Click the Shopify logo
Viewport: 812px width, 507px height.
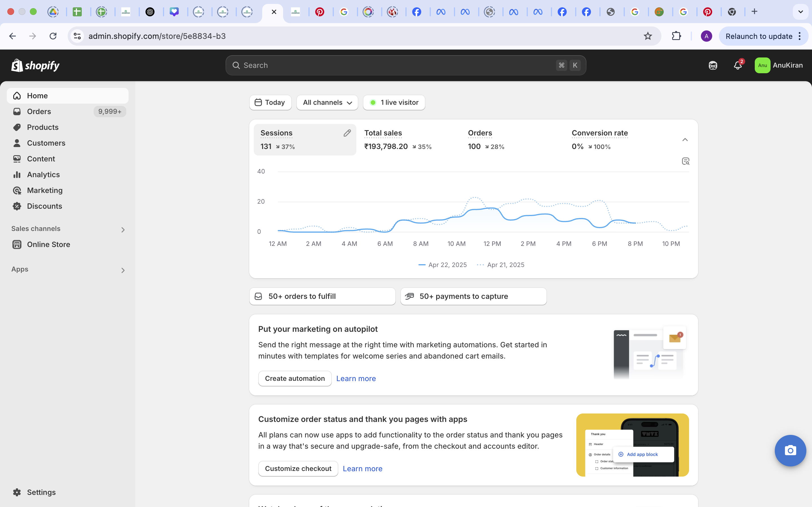click(35, 65)
